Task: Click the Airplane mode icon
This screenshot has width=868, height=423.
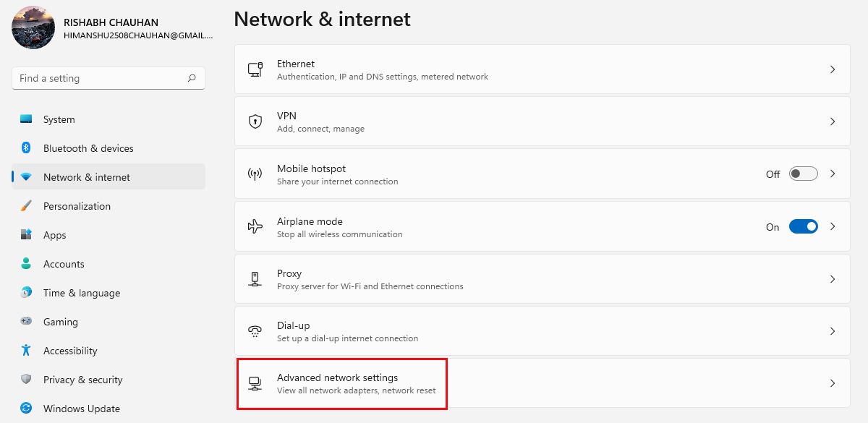Action: tap(255, 226)
